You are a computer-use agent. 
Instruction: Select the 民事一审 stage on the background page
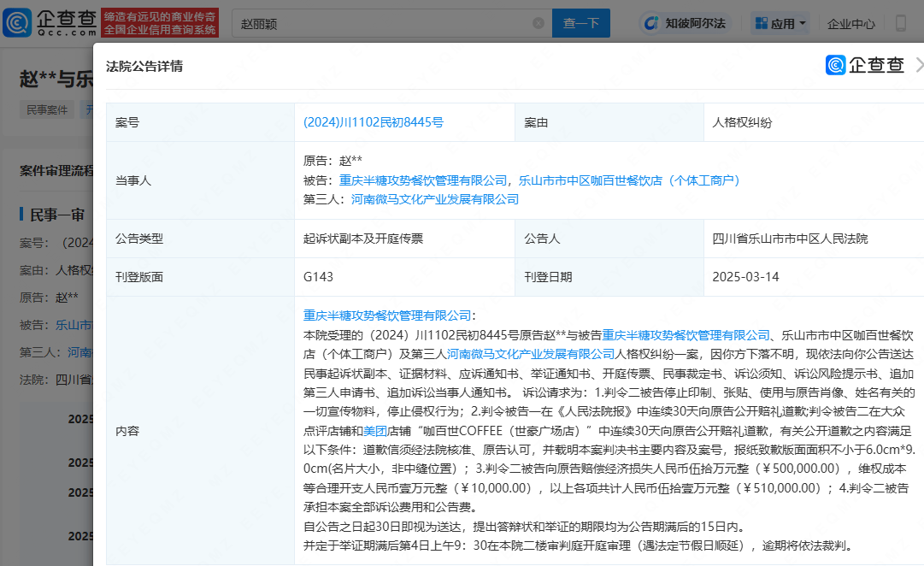click(x=57, y=215)
